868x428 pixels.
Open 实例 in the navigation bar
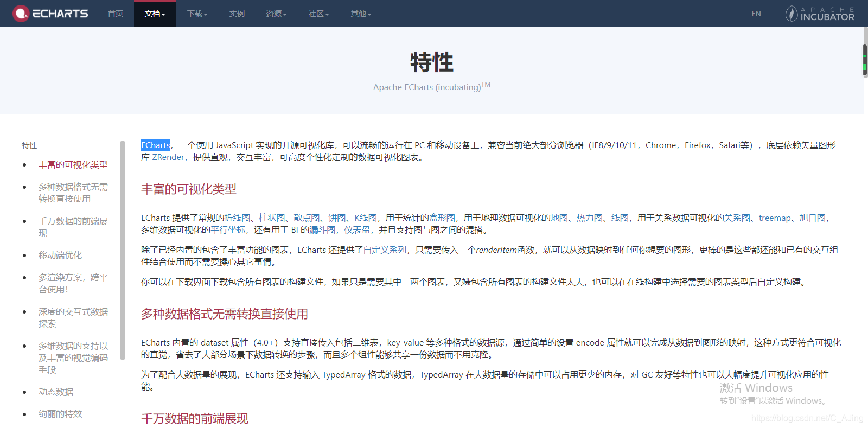click(237, 14)
